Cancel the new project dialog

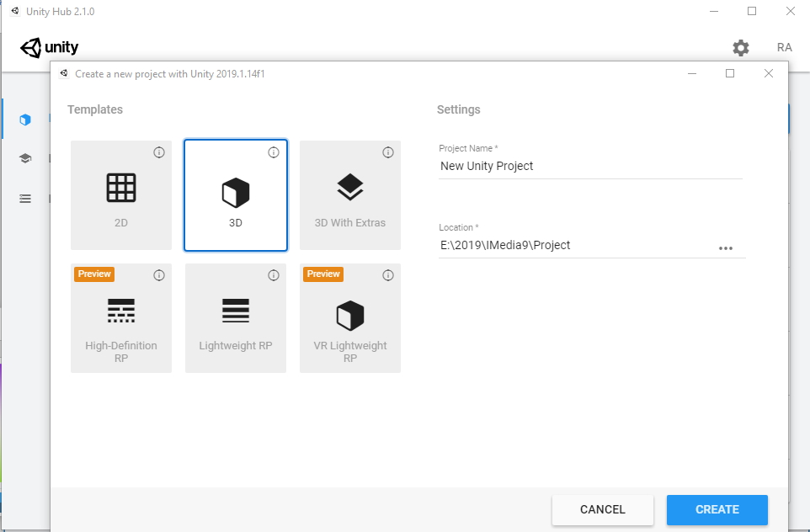[x=602, y=509]
